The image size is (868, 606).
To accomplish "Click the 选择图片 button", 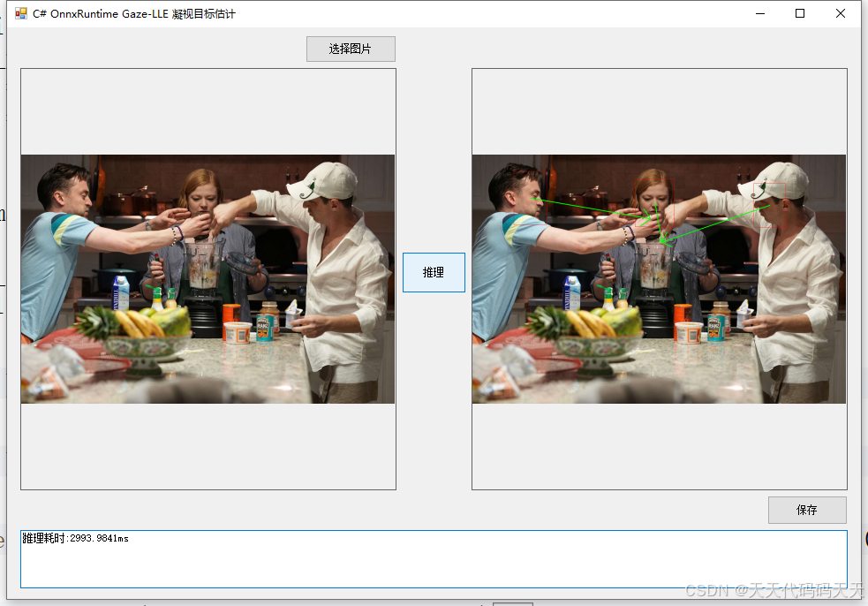I will pyautogui.click(x=351, y=49).
